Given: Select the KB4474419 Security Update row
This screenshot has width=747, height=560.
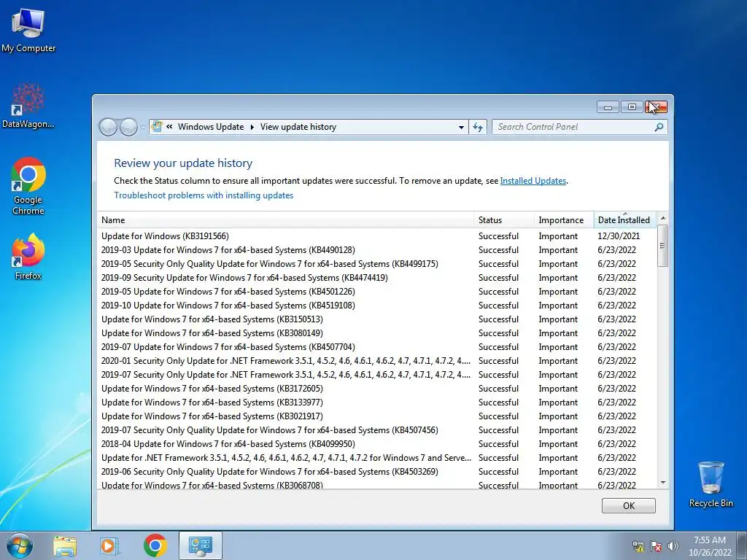Looking at the screenshot, I should 376,278.
